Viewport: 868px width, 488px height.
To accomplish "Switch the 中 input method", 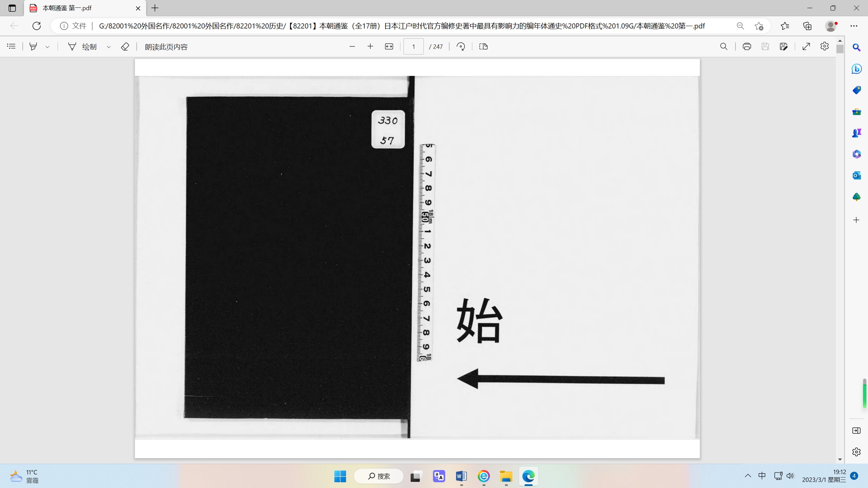I will point(762,476).
